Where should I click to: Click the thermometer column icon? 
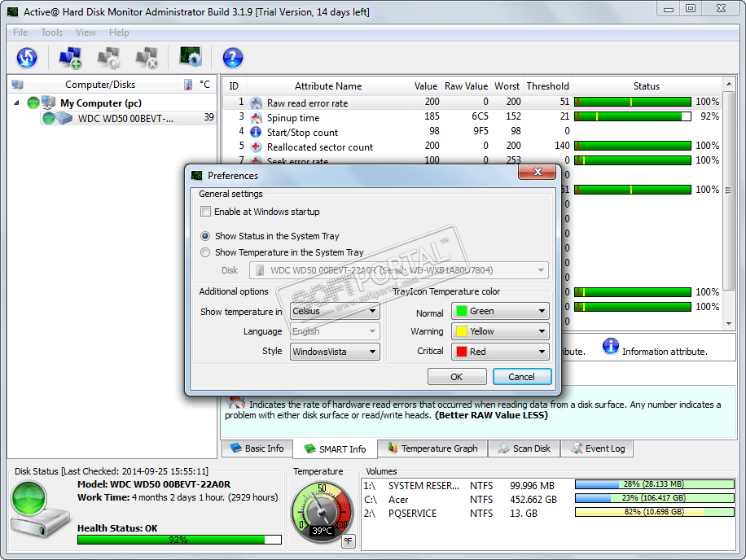188,85
